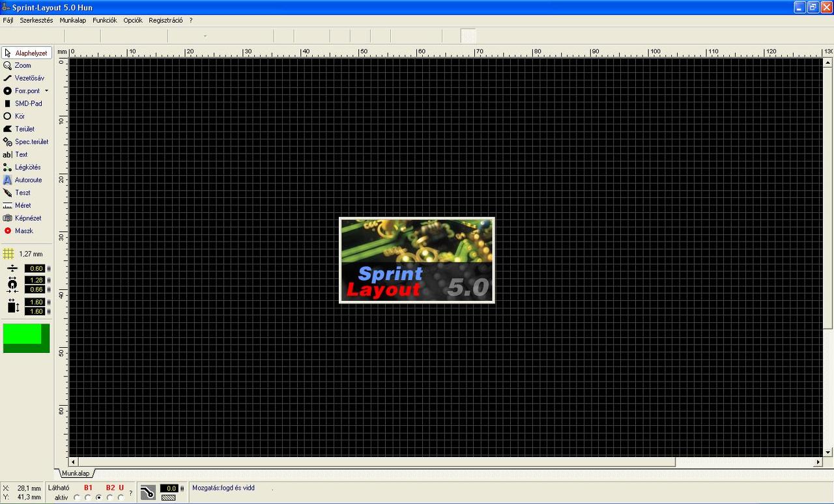
Task: Open the 1,27 mm grid setting
Action: [23, 254]
